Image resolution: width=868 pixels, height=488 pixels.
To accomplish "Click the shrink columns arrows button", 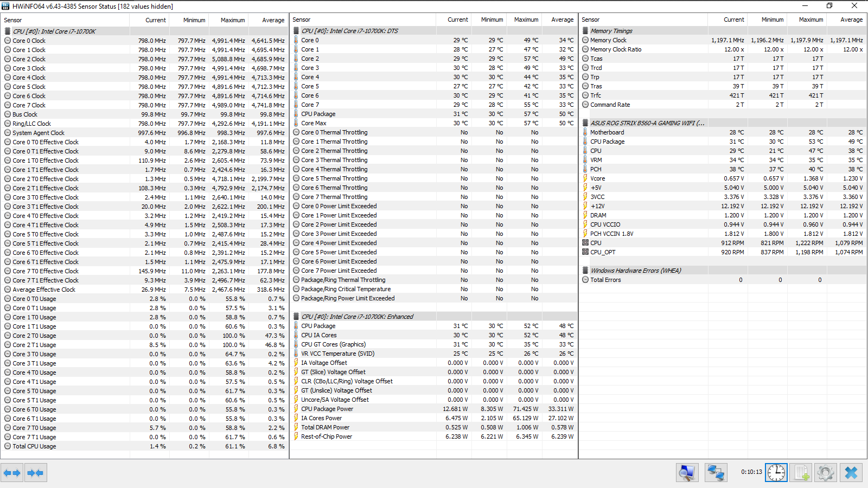I will coord(35,473).
